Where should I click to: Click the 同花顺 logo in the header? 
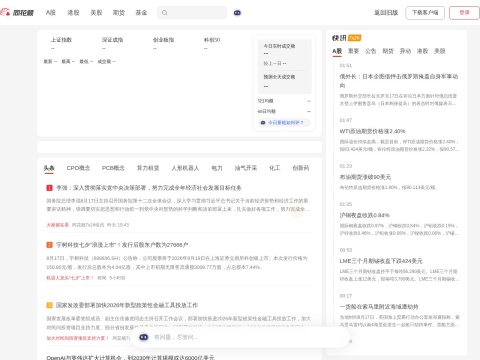coord(17,13)
